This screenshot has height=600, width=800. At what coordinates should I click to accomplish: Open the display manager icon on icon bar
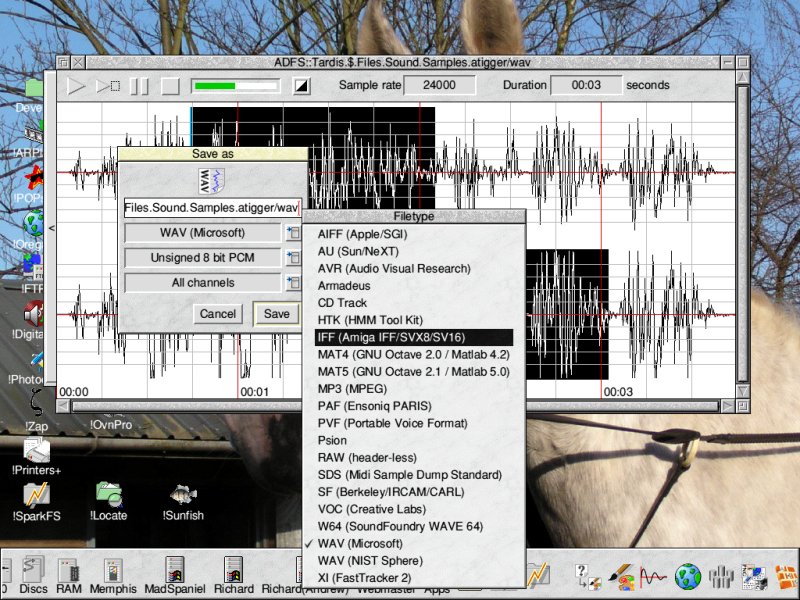coord(753,577)
